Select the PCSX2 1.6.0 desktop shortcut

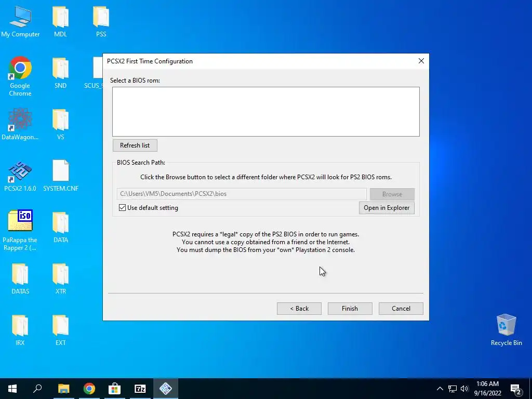[20, 176]
